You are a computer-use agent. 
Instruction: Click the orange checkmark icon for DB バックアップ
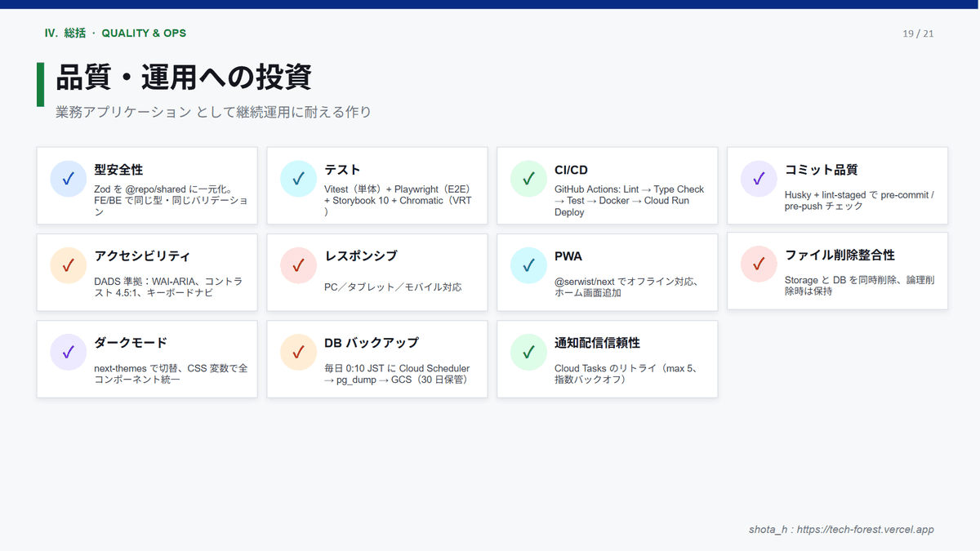[299, 352]
